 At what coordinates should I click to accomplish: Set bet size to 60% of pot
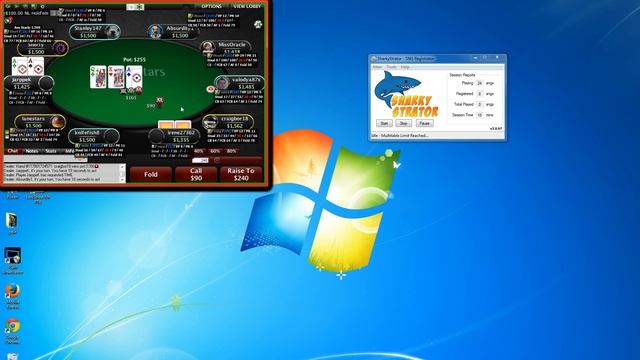click(x=215, y=151)
